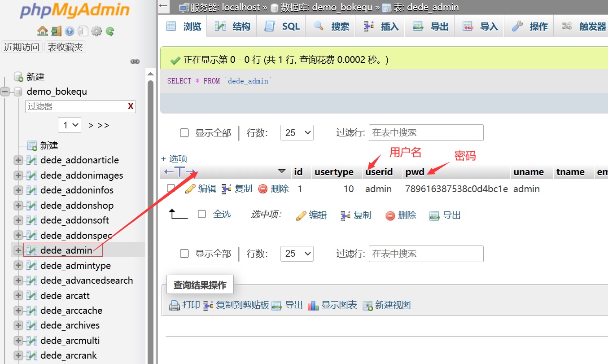Click the dede_addonshop table icon
608x364 pixels.
[x=32, y=206]
